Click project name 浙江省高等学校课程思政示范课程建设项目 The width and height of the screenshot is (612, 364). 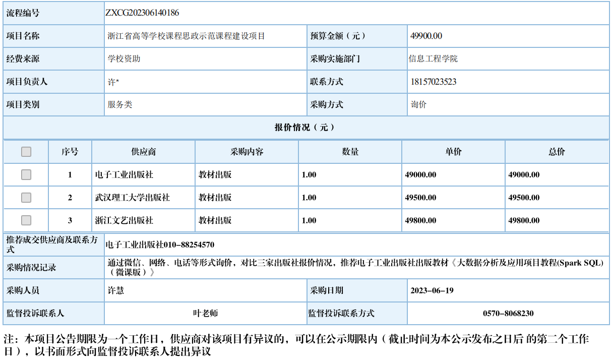coord(186,36)
